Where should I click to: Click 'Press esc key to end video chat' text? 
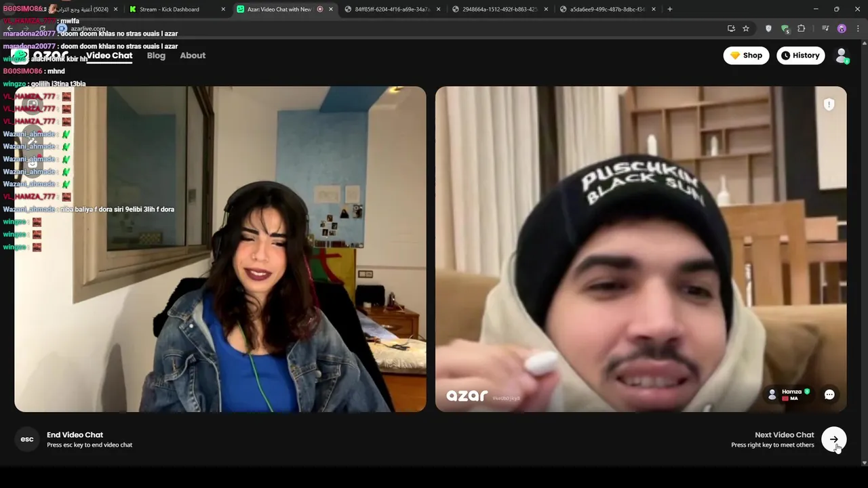(x=90, y=445)
